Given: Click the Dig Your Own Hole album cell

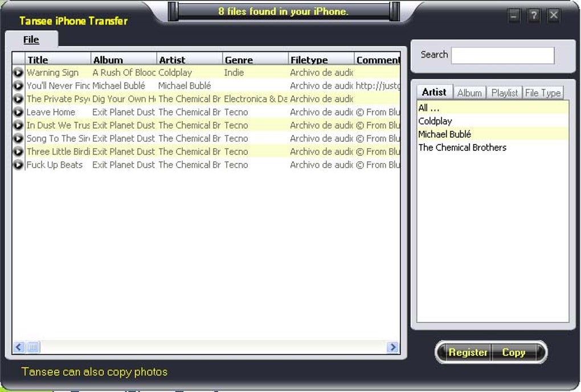Looking at the screenshot, I should 124,99.
